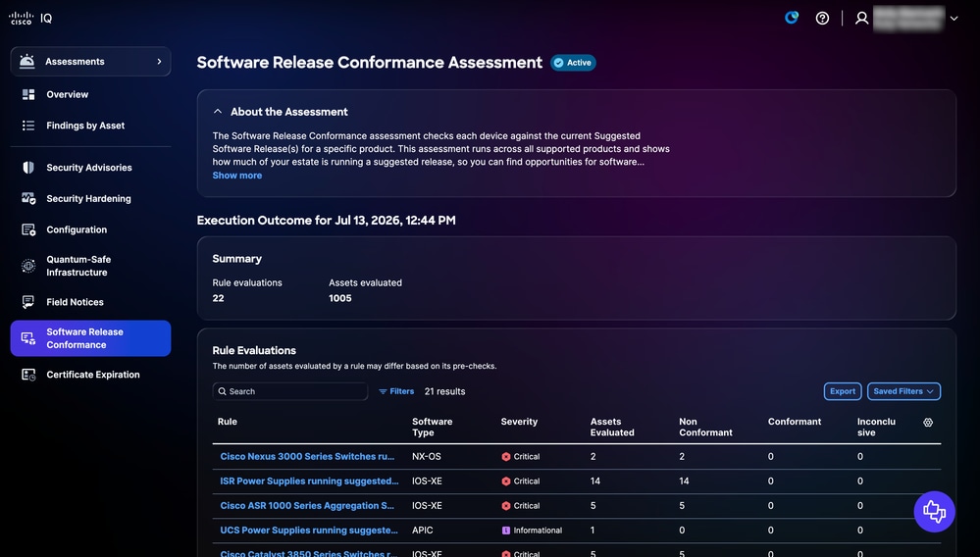This screenshot has height=557, width=980.
Task: Expand the user account dropdown chevron
Action: click(954, 18)
